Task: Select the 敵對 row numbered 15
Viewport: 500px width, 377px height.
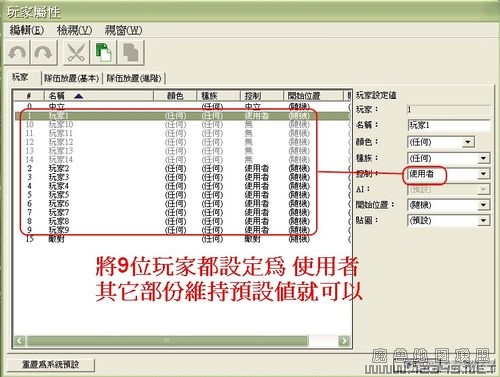Action: (x=182, y=239)
